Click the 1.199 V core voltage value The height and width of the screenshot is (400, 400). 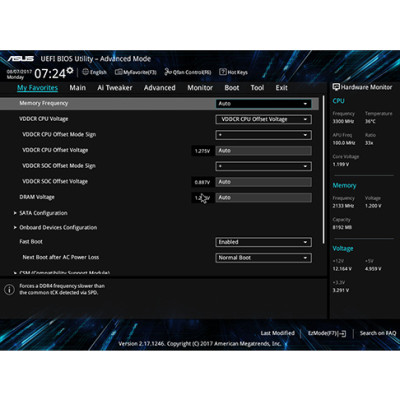[341, 164]
